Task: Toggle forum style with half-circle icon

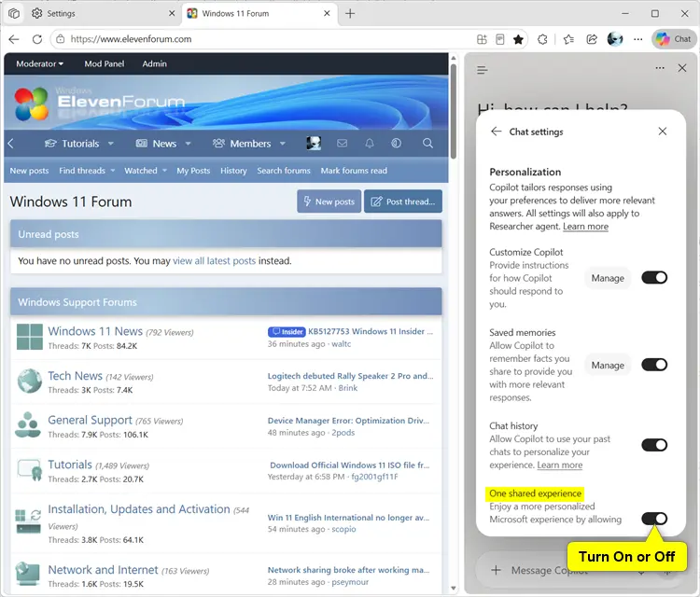Action: tap(396, 144)
